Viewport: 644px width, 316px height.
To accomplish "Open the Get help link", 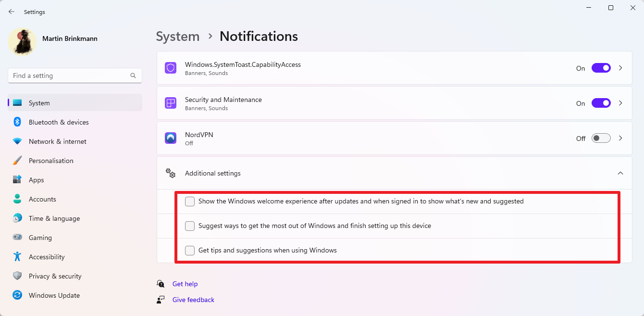I will 185,284.
